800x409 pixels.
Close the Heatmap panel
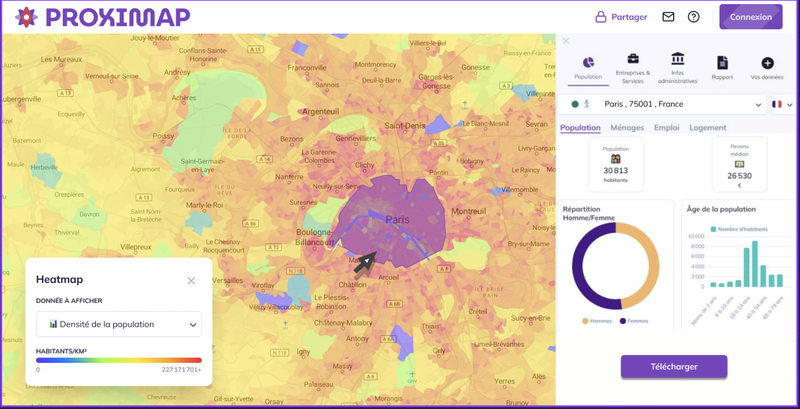[x=191, y=281]
